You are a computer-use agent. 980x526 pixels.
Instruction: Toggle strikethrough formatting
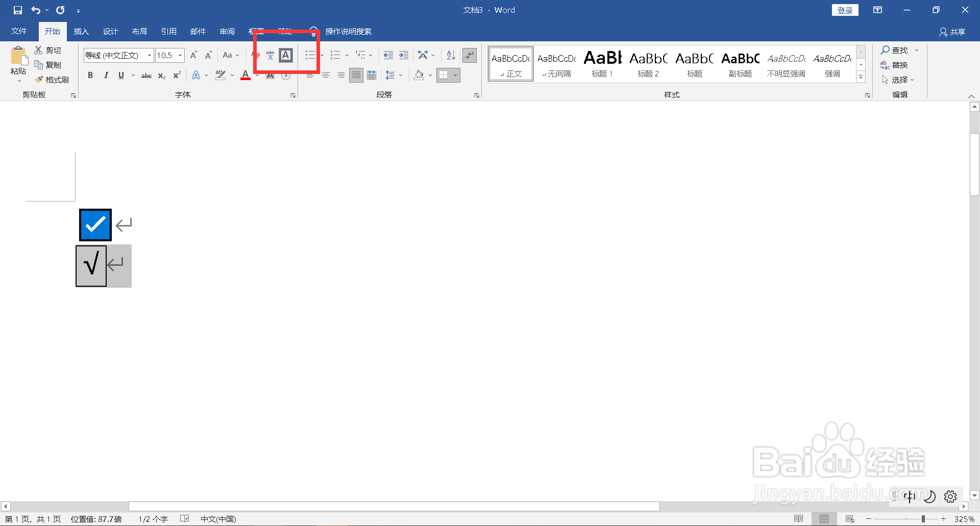pos(146,76)
